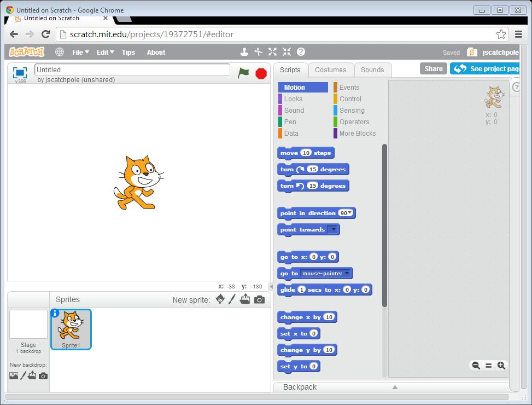This screenshot has height=405, width=532.
Task: Open the Tips menu item
Action: pyautogui.click(x=128, y=53)
